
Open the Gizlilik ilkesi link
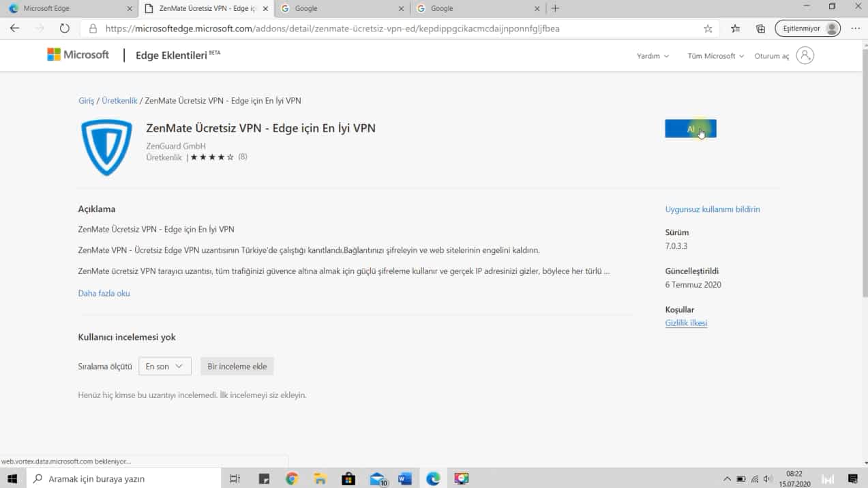tap(686, 323)
